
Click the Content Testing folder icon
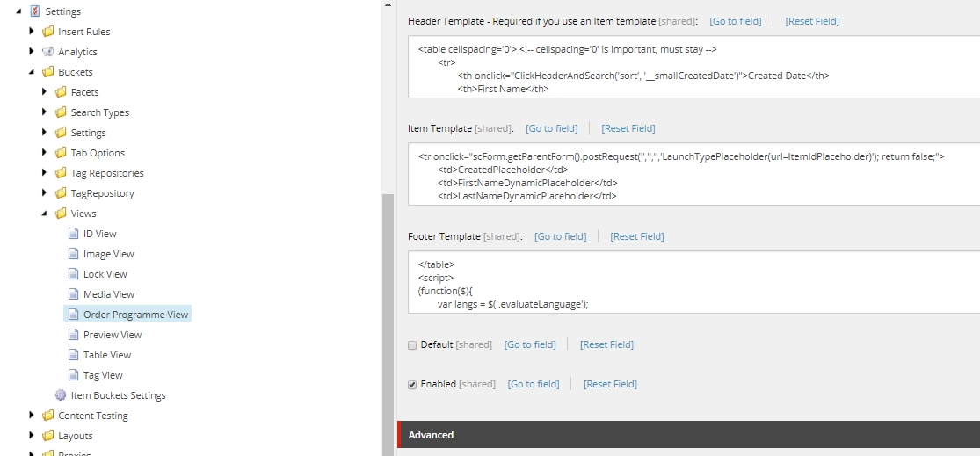pyautogui.click(x=47, y=416)
